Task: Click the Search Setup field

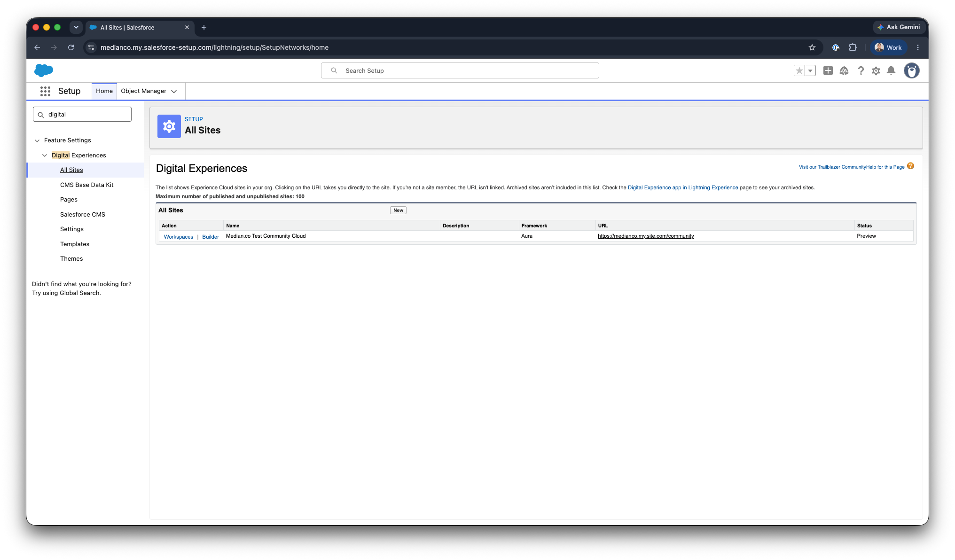Action: [x=460, y=70]
